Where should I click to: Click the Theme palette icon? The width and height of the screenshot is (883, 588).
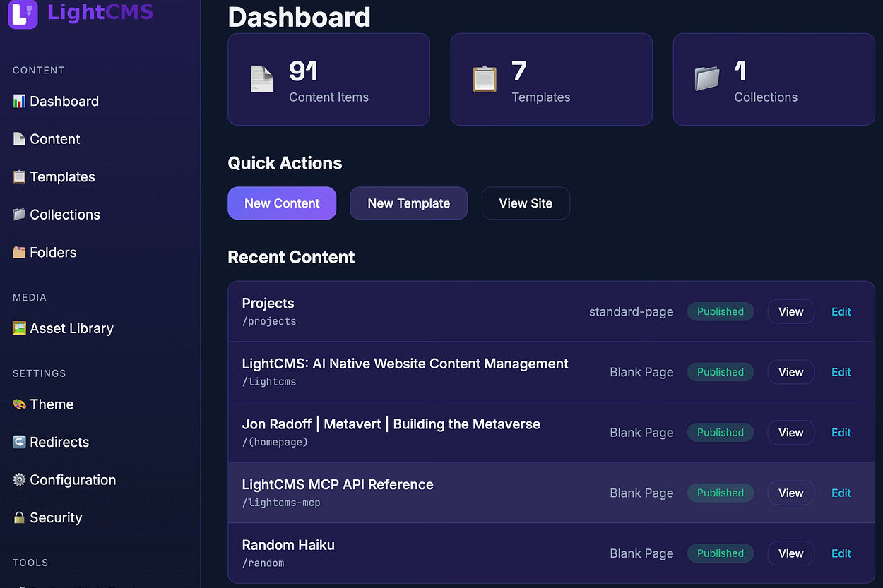click(x=19, y=404)
